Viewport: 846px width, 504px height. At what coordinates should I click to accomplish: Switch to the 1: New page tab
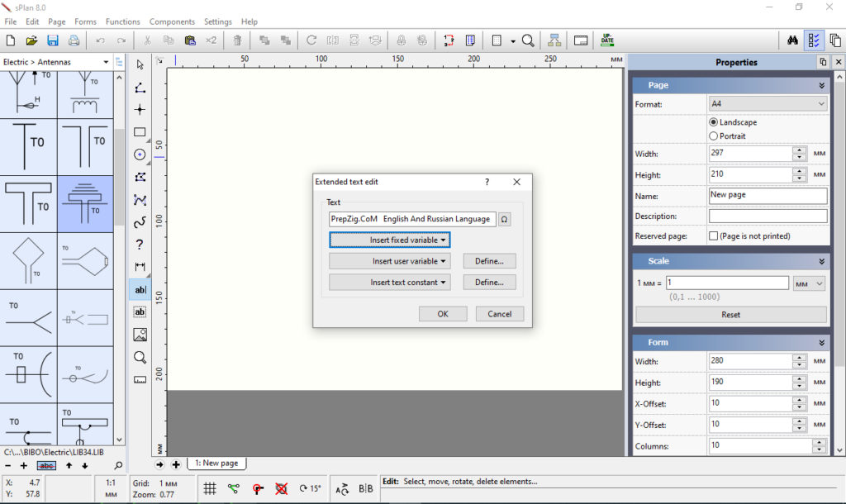point(216,464)
